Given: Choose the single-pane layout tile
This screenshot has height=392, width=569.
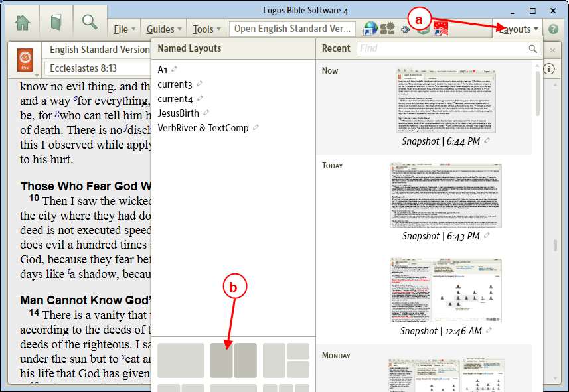Looking at the screenshot, I should pos(181,360).
